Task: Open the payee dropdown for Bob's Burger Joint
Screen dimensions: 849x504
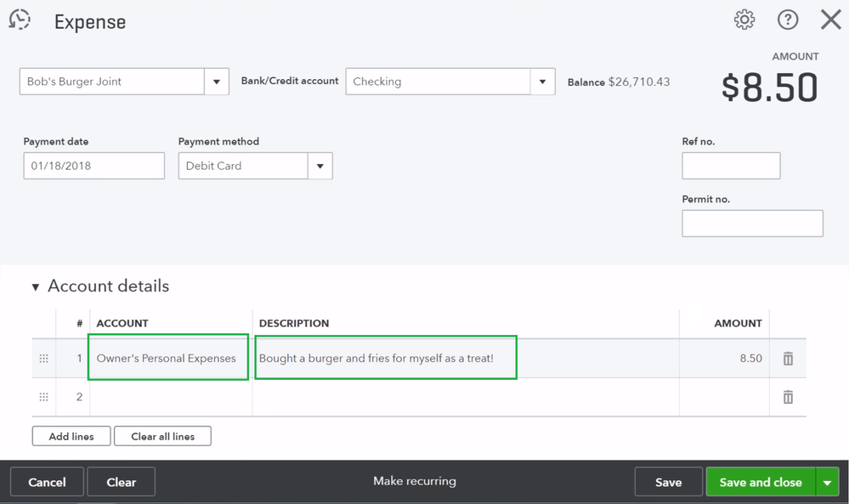Action: pyautogui.click(x=217, y=82)
